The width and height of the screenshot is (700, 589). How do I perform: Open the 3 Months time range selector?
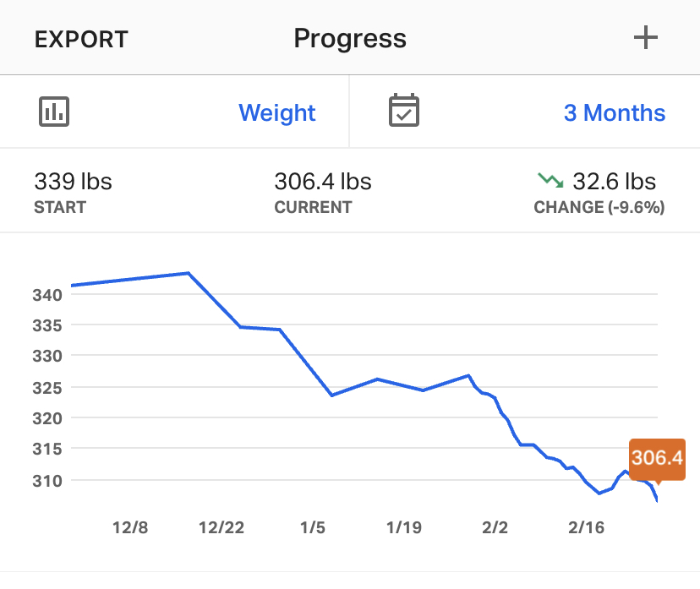[x=614, y=113]
